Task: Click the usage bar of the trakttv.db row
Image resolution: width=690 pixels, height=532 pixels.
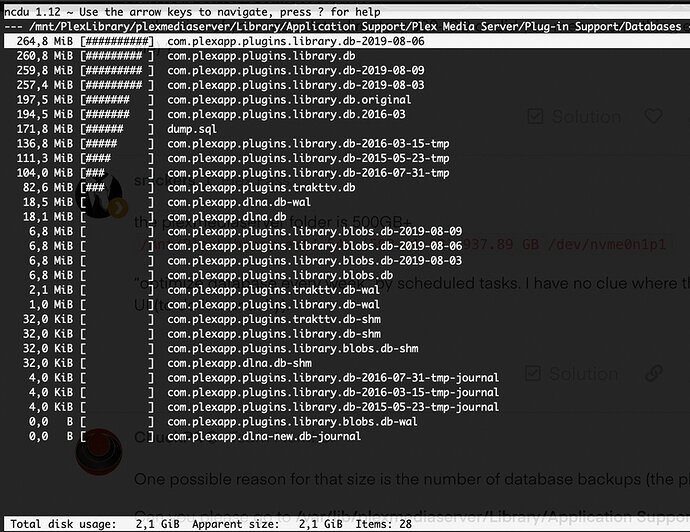Action: [x=117, y=187]
